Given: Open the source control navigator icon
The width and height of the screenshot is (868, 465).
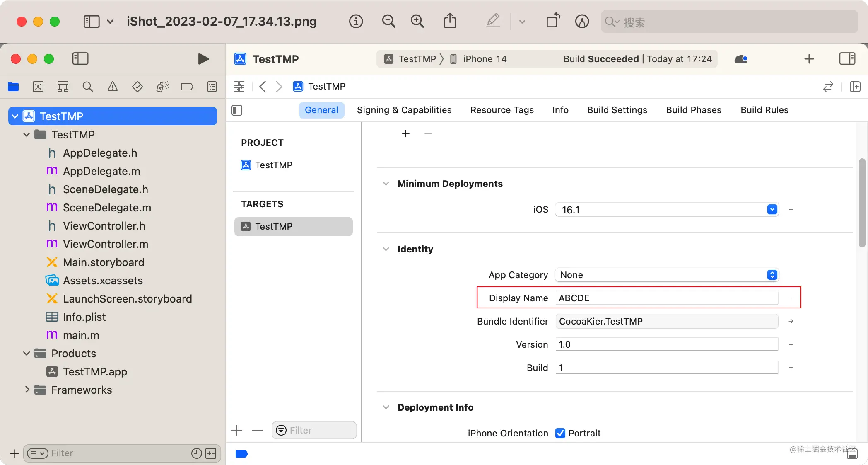Looking at the screenshot, I should [38, 87].
